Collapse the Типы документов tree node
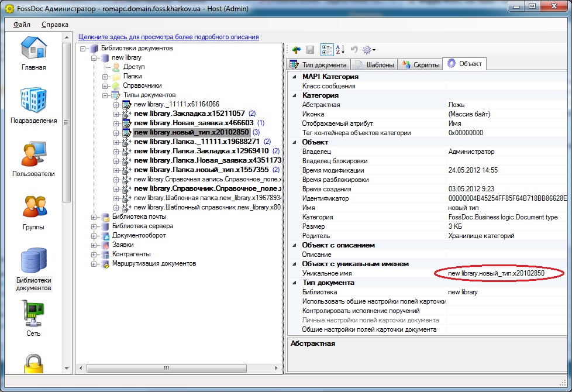 coord(105,95)
